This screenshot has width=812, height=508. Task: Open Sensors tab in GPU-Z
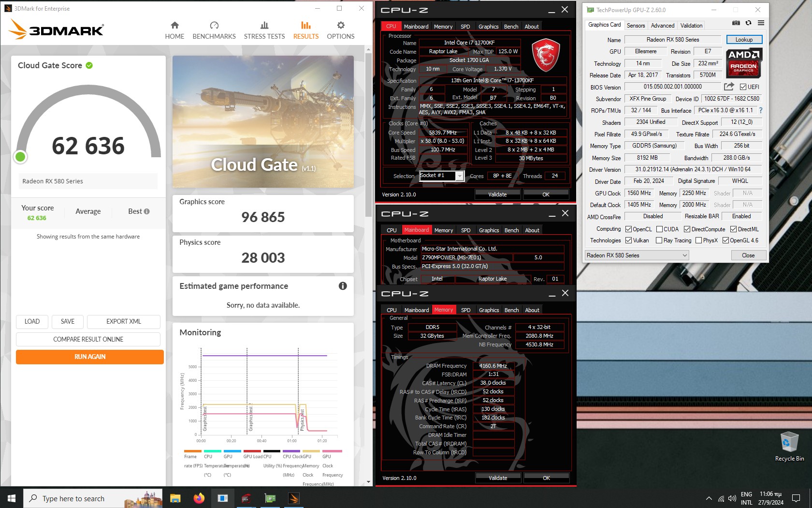636,26
